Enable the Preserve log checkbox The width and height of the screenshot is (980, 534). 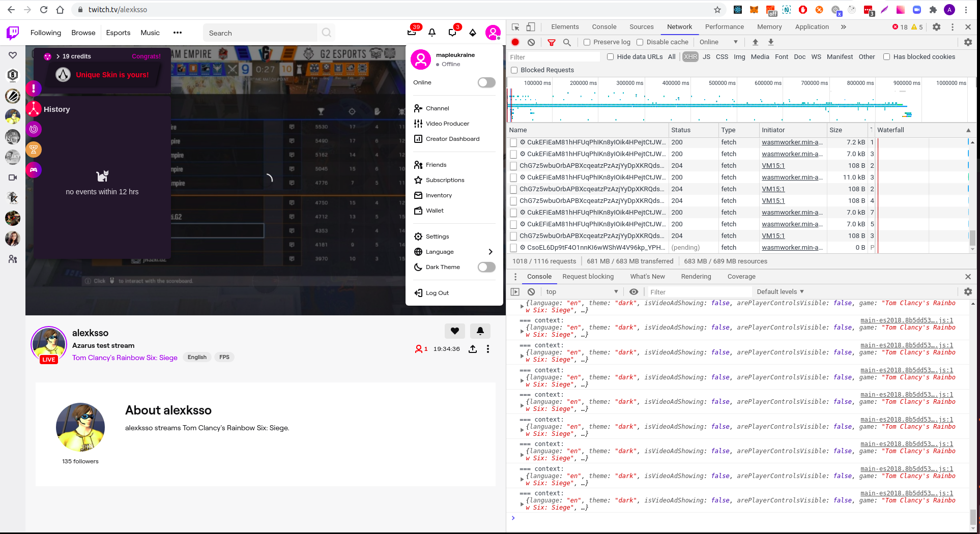[587, 42]
